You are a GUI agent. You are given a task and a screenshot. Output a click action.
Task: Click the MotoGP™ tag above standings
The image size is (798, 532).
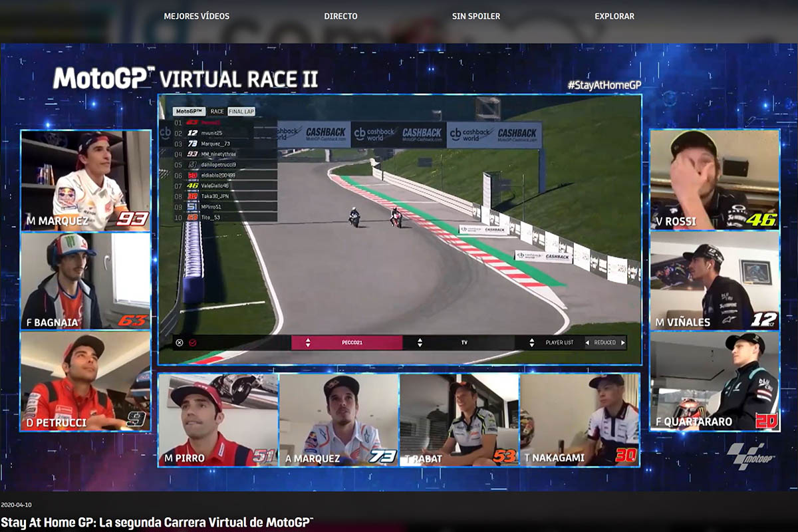189,112
